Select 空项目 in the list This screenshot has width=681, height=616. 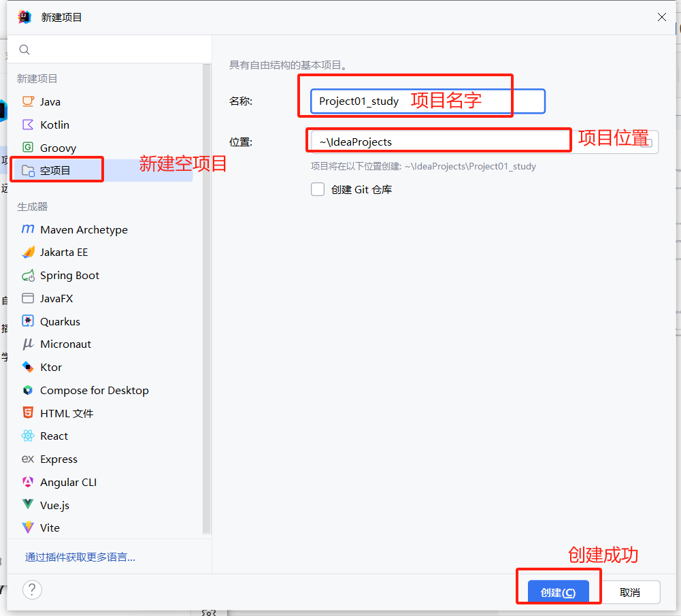(x=103, y=171)
